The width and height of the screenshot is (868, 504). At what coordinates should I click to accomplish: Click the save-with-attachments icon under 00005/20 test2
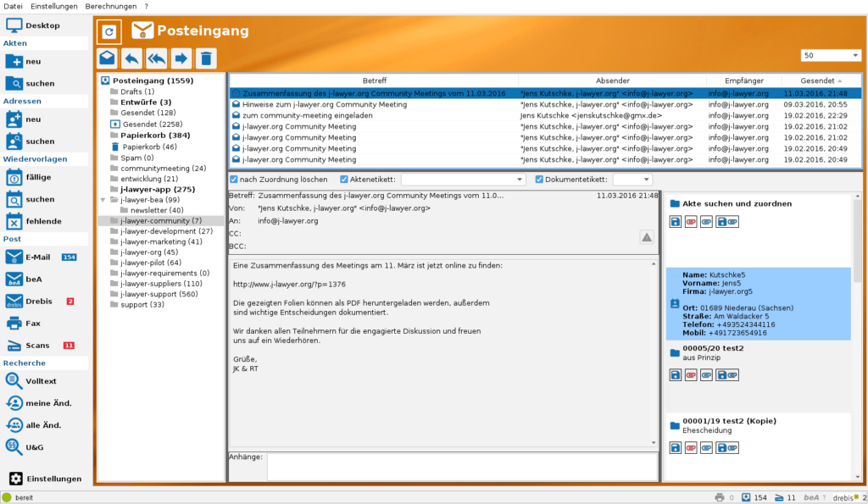coord(726,375)
